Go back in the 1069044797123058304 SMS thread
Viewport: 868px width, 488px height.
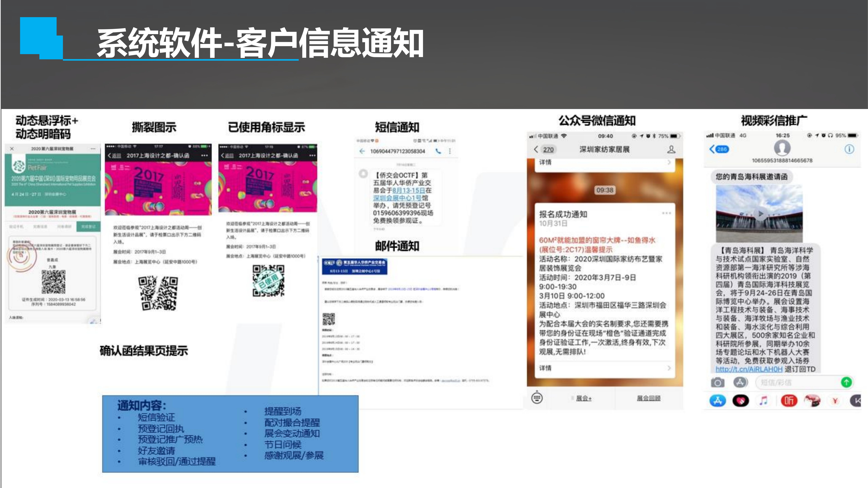tap(362, 151)
